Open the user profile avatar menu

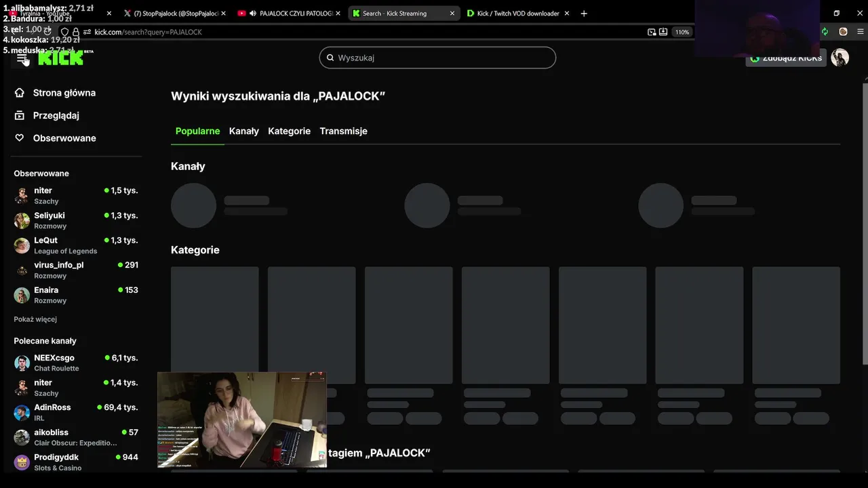tap(840, 58)
